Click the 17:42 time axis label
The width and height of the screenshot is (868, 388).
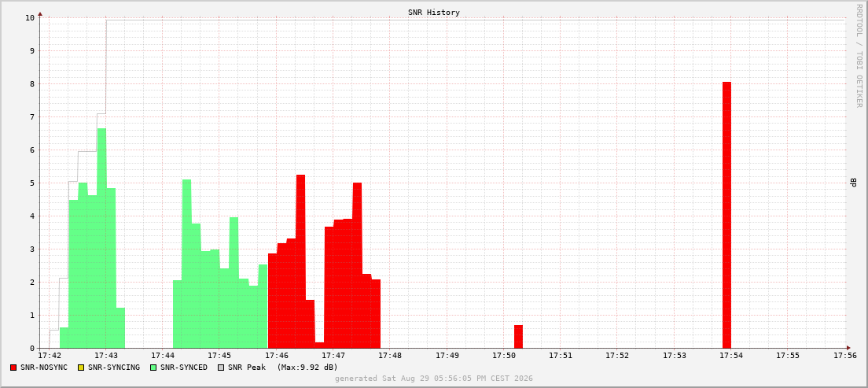[x=50, y=355]
